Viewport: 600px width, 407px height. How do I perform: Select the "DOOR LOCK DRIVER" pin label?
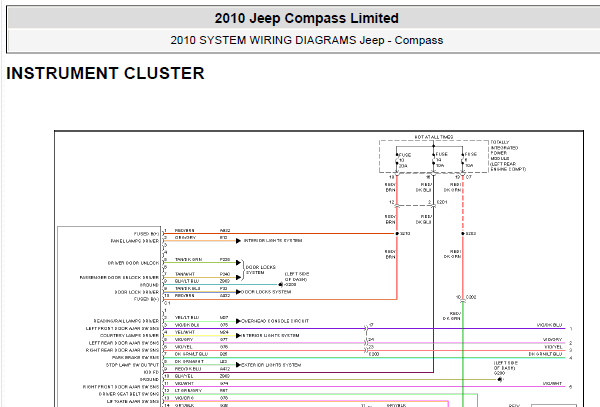tap(137, 292)
